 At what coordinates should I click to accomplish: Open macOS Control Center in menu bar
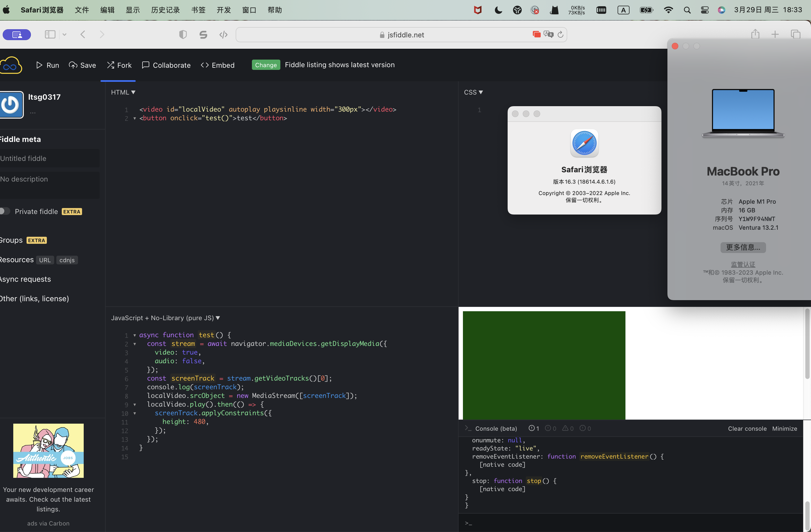pyautogui.click(x=705, y=10)
